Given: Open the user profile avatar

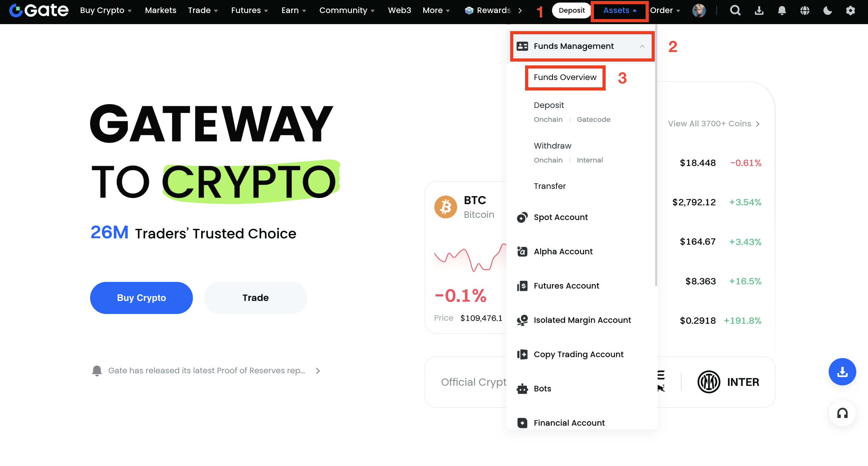Looking at the screenshot, I should 699,10.
